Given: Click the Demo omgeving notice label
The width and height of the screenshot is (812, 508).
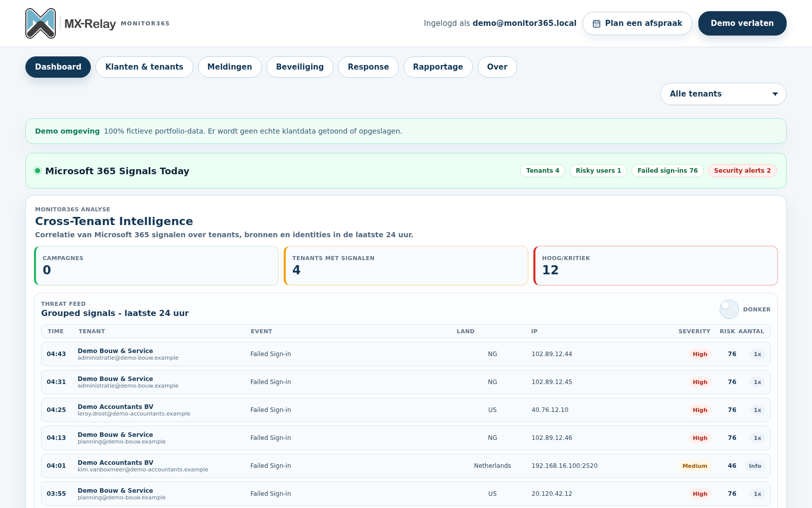Looking at the screenshot, I should click(67, 131).
